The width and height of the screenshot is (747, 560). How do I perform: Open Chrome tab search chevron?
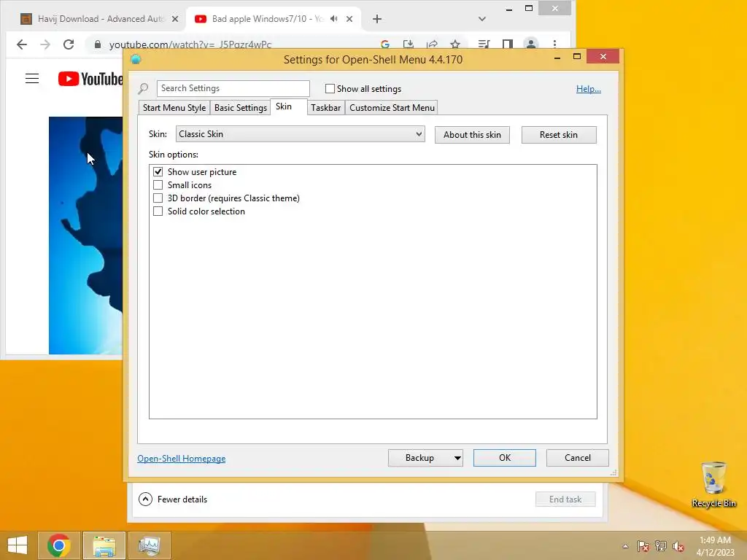[482, 19]
